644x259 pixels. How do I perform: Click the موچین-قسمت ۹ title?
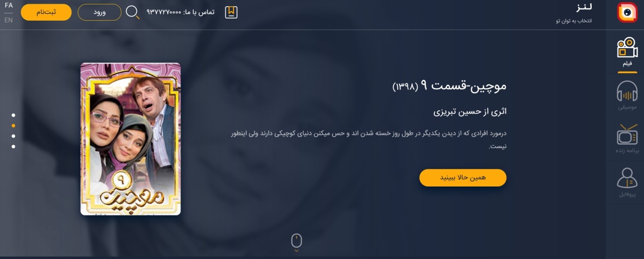(449, 86)
